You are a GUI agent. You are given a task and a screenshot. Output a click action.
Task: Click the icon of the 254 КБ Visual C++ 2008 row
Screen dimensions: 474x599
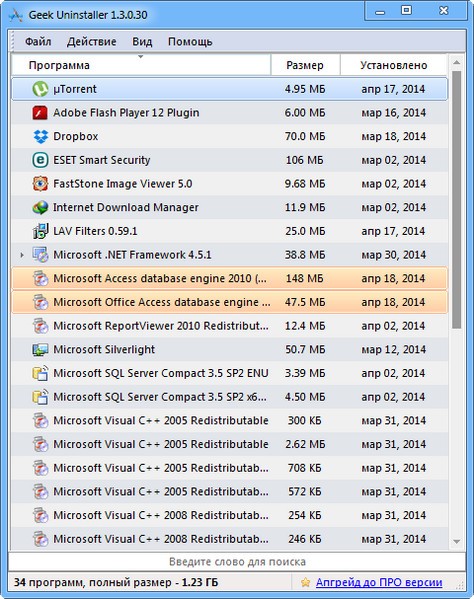[40, 515]
